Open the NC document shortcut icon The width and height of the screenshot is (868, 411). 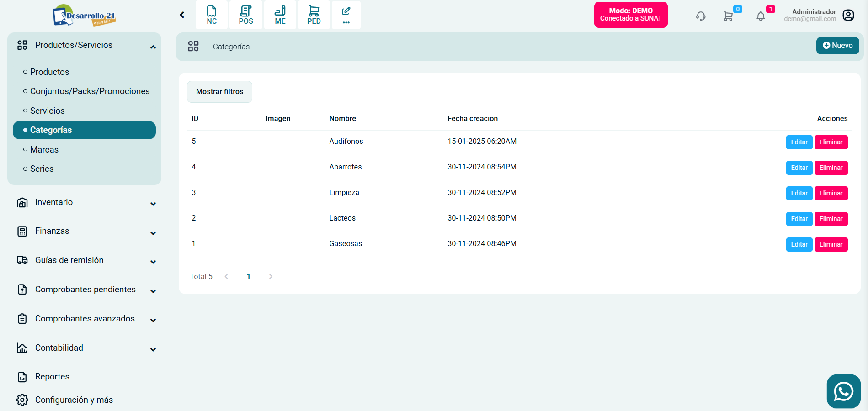coord(212,15)
